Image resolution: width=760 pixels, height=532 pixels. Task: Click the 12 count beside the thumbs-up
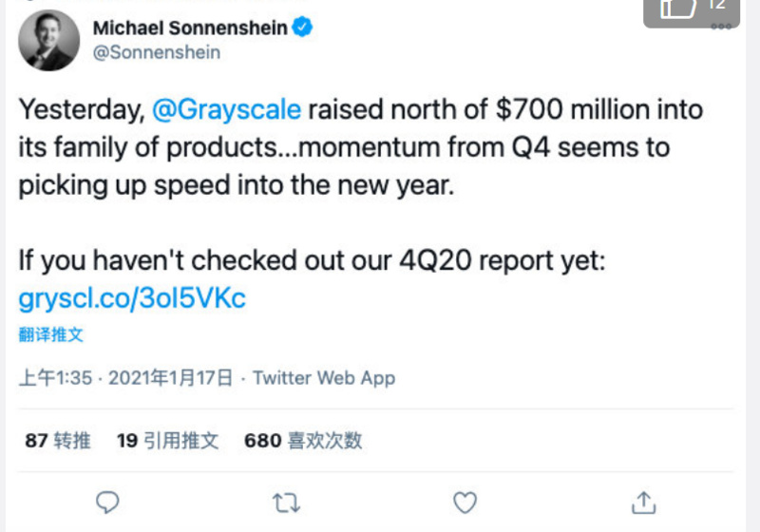[x=716, y=5]
